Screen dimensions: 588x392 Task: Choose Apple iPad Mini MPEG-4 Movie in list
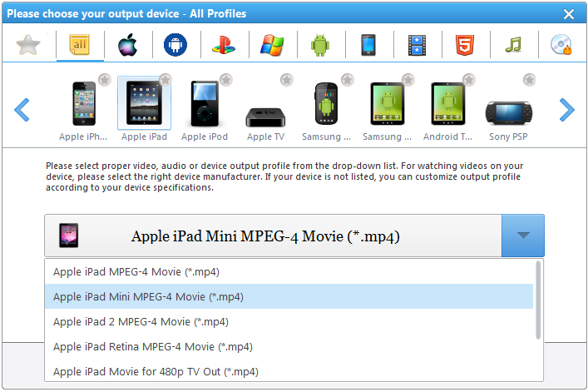[x=289, y=296]
